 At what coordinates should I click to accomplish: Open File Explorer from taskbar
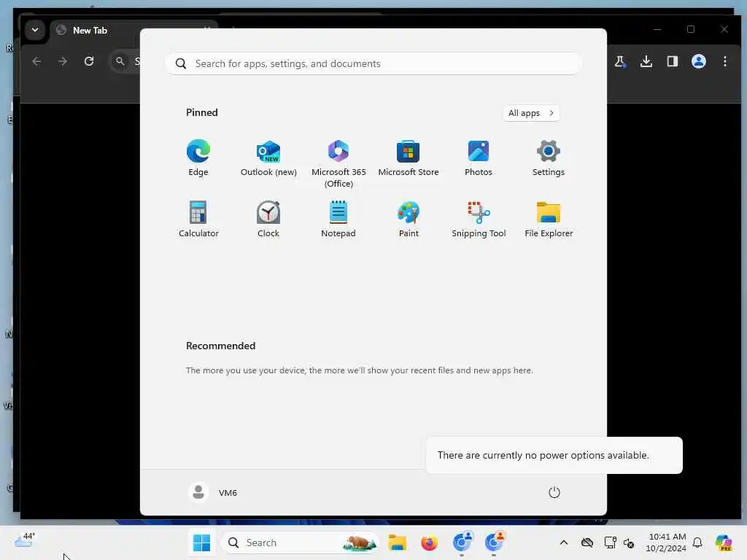397,542
